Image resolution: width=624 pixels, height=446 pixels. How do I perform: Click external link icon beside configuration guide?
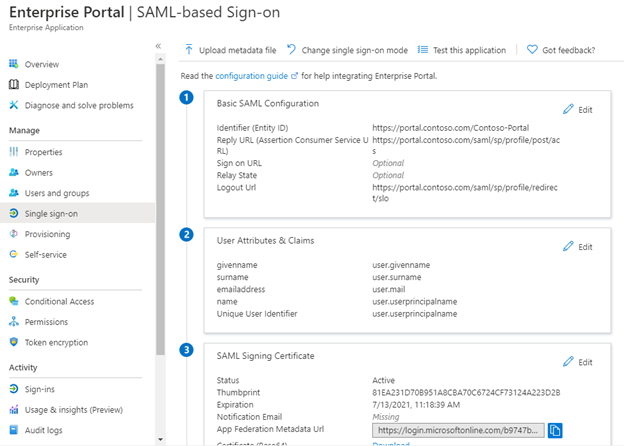294,76
